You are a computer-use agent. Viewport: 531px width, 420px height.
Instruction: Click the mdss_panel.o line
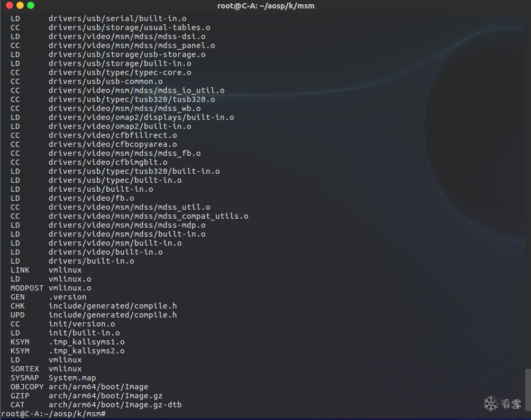(x=113, y=45)
